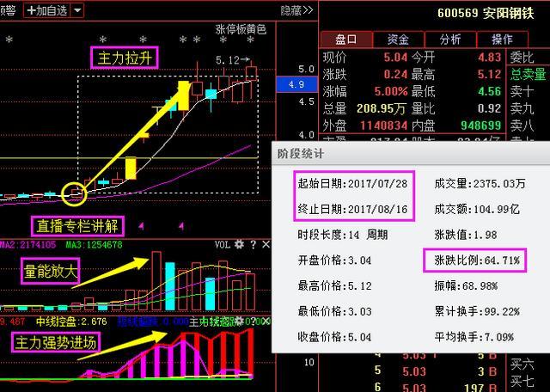Open VOL indicator settings gear
The height and width of the screenshot is (392, 550).
[x=239, y=244]
